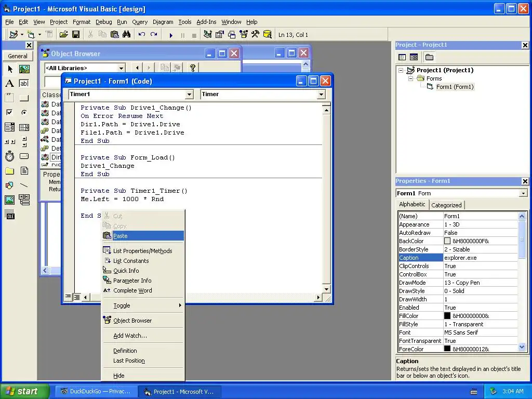Viewport: 532px width, 399px height.
Task: Click the Undo toolbar icon
Action: 142,35
